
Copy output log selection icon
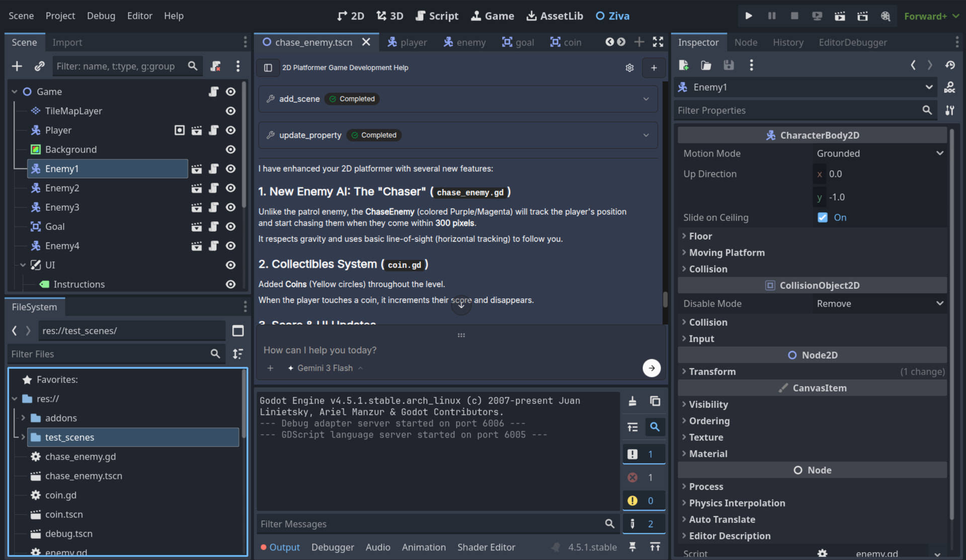[x=655, y=401]
